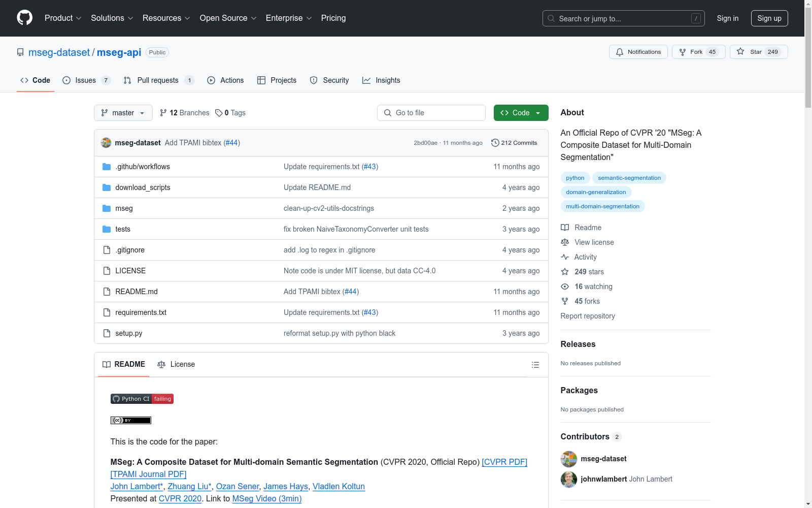Click the mseg-dataset commit author avatar
The height and width of the screenshot is (508, 812).
point(106,143)
